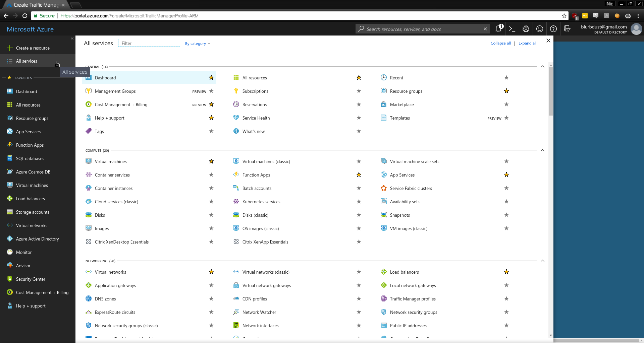
Task: Favorite Kubernetes services with its star
Action: (359, 201)
